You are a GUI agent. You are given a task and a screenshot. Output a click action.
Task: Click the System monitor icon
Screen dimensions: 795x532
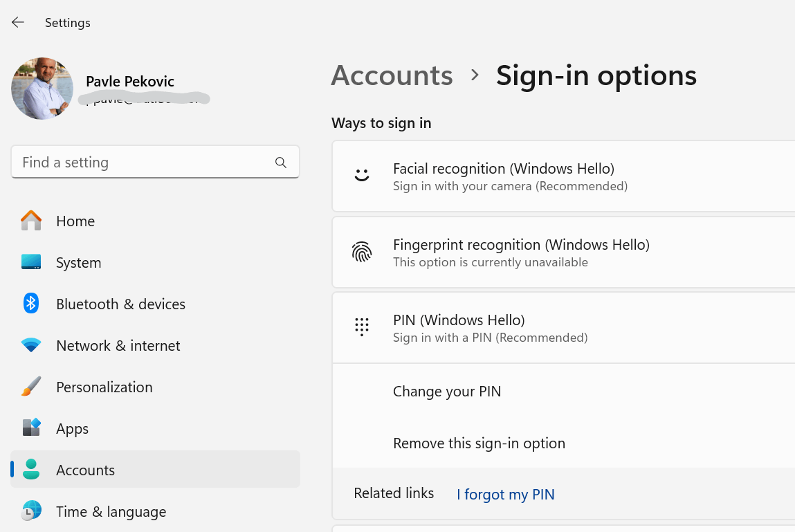(31, 262)
